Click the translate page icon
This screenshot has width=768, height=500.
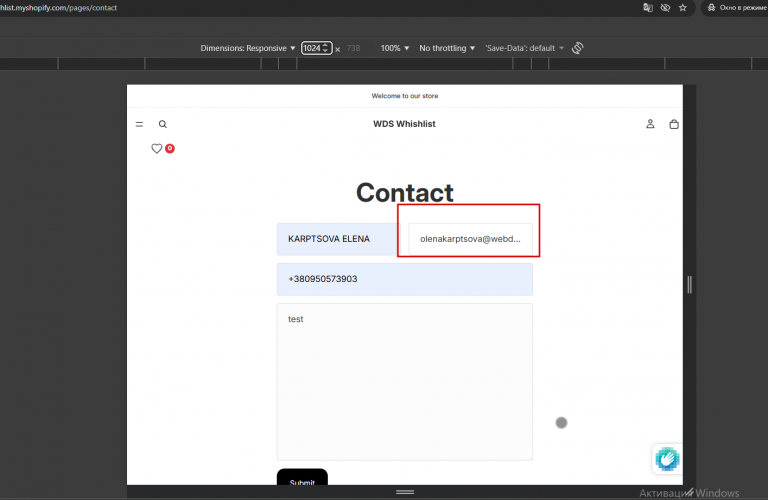click(x=648, y=8)
